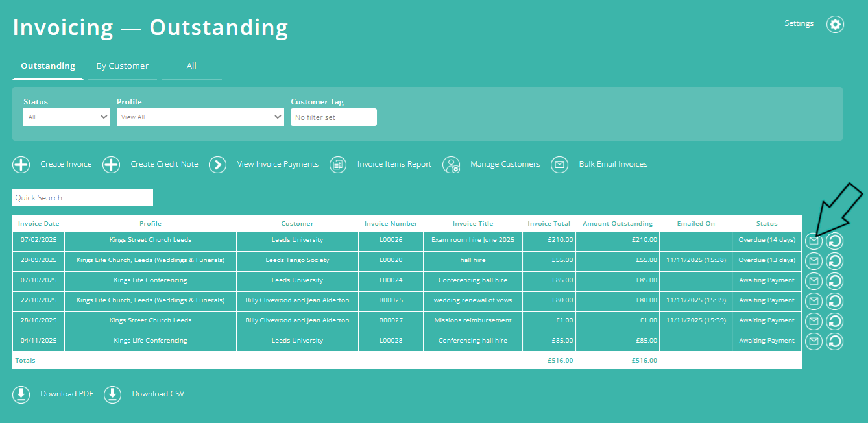Image resolution: width=868 pixels, height=423 pixels.
Task: Click the Settings link
Action: (799, 23)
